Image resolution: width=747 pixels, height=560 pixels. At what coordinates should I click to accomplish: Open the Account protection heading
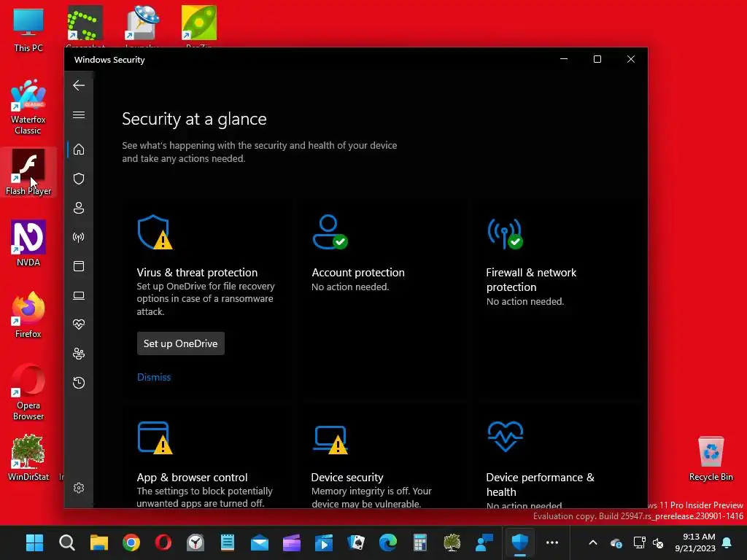click(357, 273)
